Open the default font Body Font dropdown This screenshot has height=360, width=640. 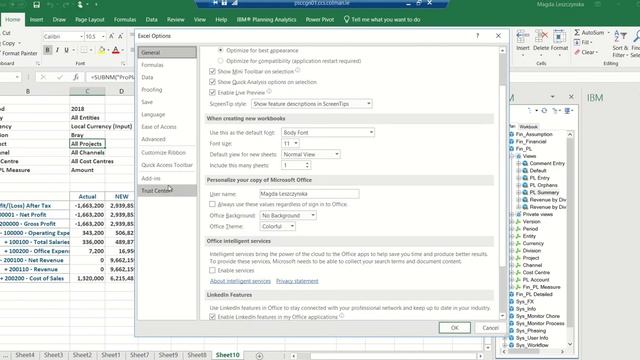tap(328, 132)
